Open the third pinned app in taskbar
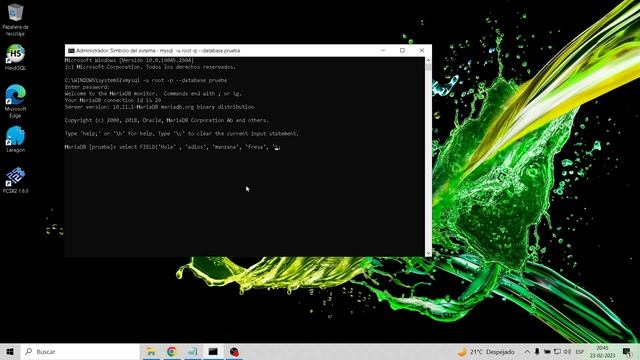This screenshot has width=640, height=360. 193,351
